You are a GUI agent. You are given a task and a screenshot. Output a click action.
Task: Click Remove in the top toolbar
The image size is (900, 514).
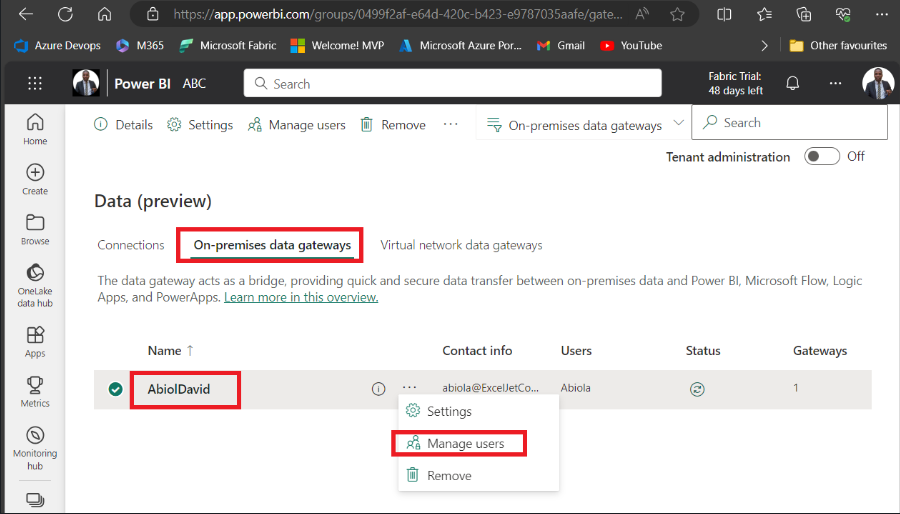point(393,125)
